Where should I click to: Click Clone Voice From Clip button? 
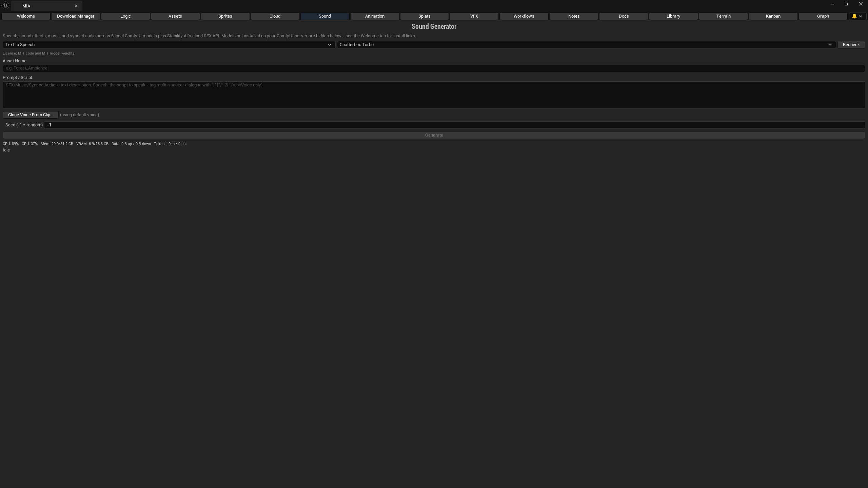[x=31, y=115]
